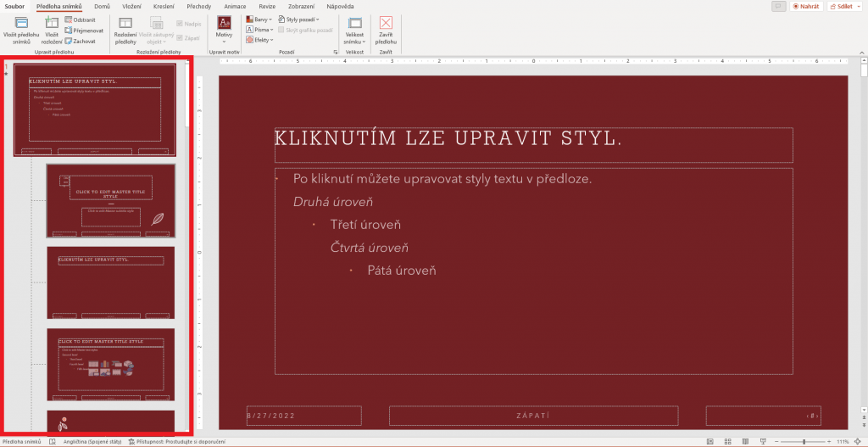
Task: Enable Skrýt grafiku pozadí checkbox
Action: click(x=280, y=29)
